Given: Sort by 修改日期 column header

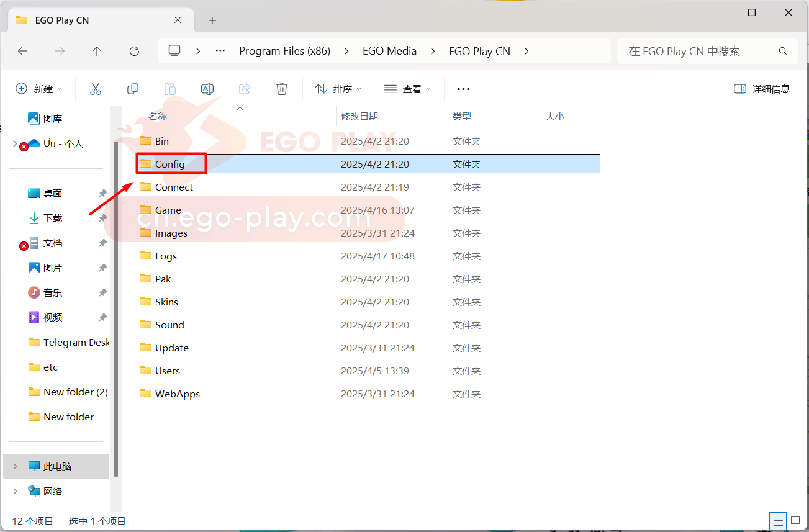Looking at the screenshot, I should (x=359, y=116).
